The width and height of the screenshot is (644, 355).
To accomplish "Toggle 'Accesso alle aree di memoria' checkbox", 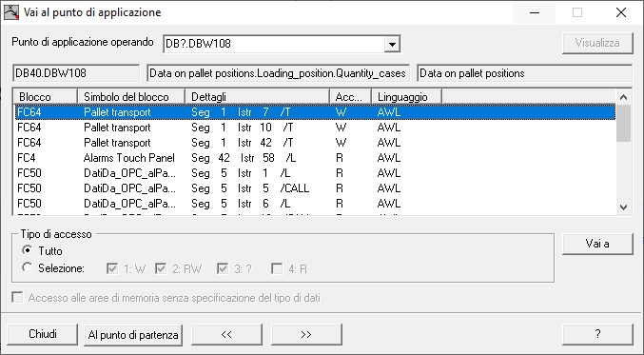I will [17, 298].
